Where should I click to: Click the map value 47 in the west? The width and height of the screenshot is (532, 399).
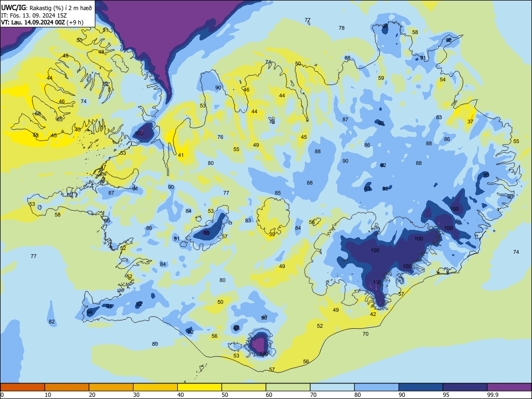click(x=104, y=167)
